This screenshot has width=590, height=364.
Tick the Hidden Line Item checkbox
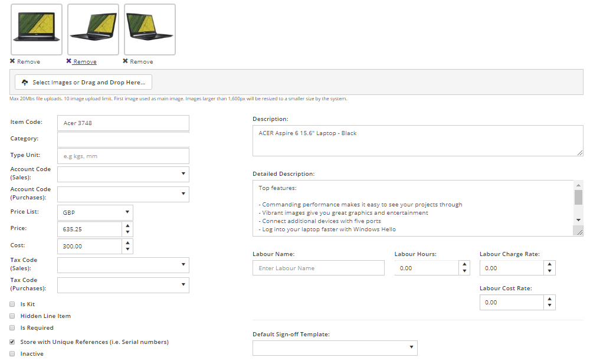(12, 316)
